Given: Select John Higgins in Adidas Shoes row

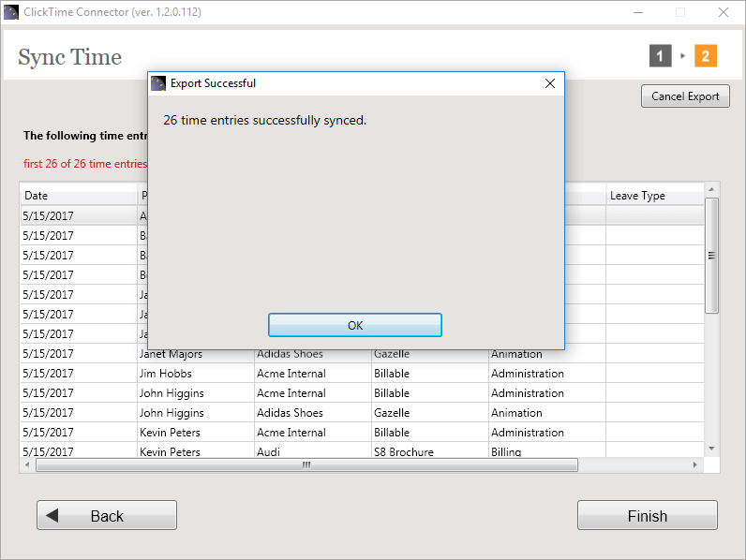Looking at the screenshot, I should pyautogui.click(x=196, y=413).
